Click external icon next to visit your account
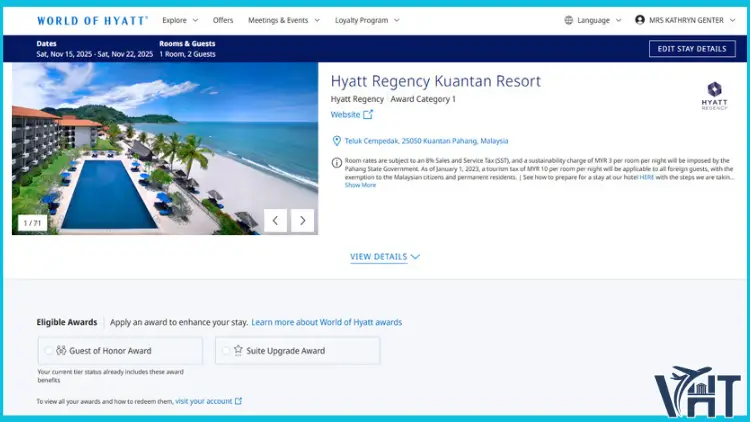Image resolution: width=750 pixels, height=422 pixels. [x=238, y=401]
